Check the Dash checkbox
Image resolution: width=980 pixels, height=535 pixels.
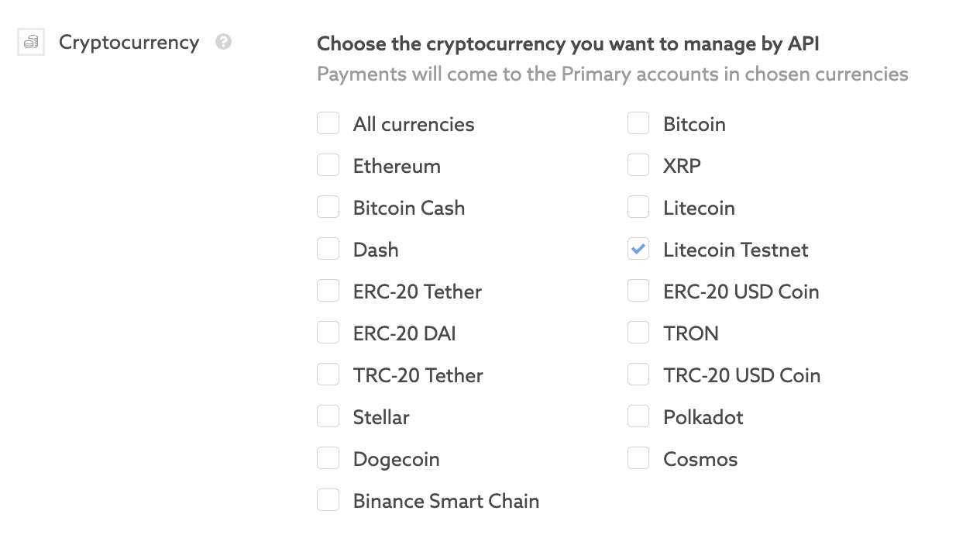coord(328,249)
